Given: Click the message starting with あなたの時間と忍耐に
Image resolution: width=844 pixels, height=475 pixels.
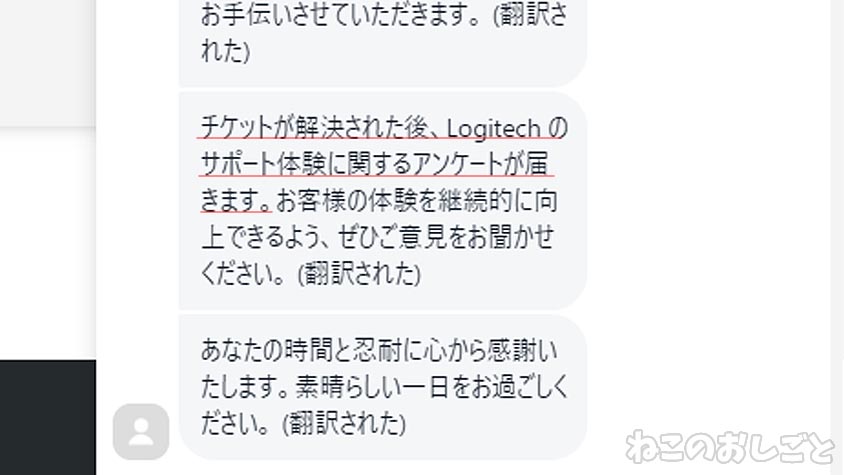Looking at the screenshot, I should [382, 387].
